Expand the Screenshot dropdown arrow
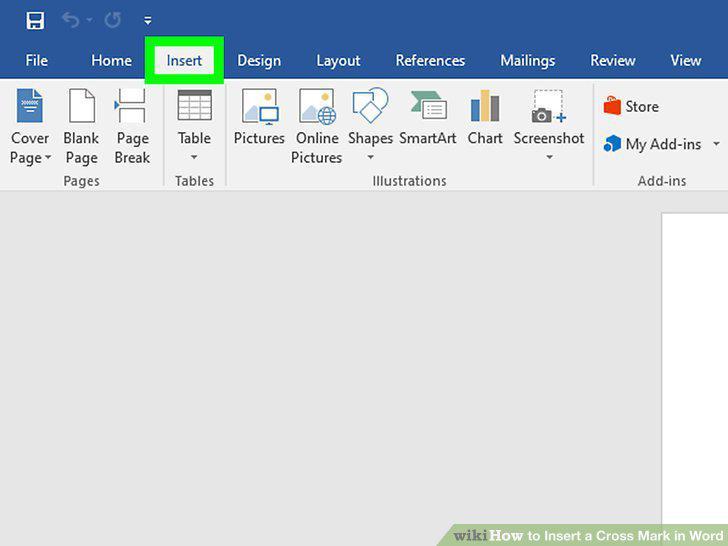 549,157
